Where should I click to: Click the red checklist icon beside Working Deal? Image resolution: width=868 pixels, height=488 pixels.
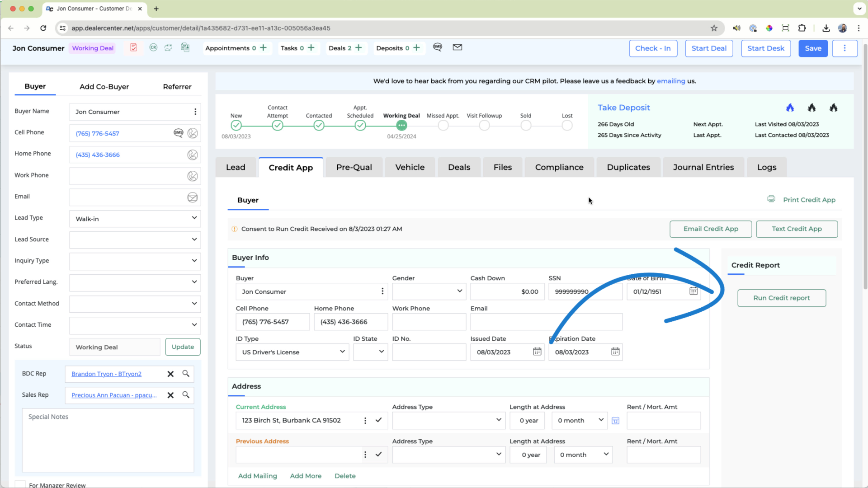(133, 47)
